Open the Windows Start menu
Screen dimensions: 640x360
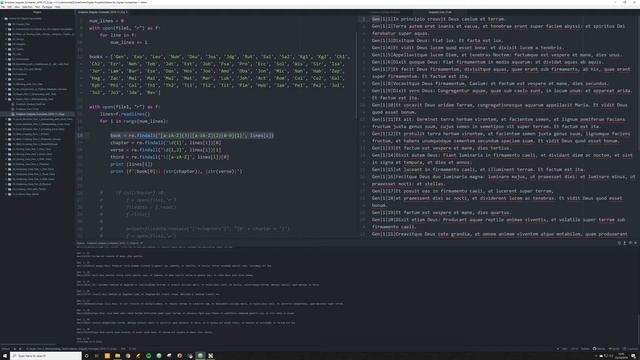pyautogui.click(x=4, y=356)
